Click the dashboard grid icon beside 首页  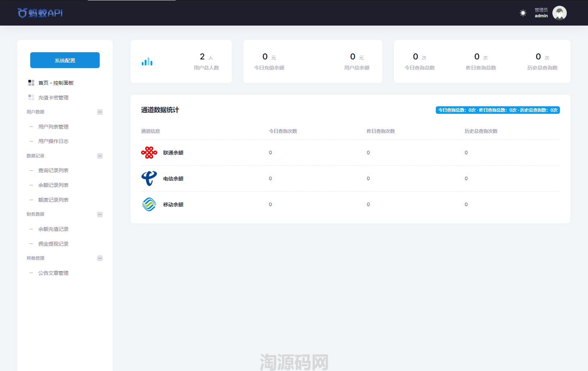(31, 83)
